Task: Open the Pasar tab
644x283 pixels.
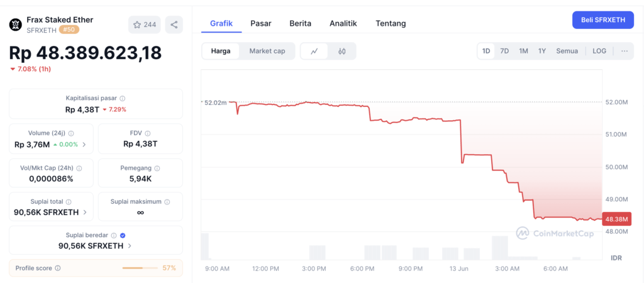Action: click(261, 23)
